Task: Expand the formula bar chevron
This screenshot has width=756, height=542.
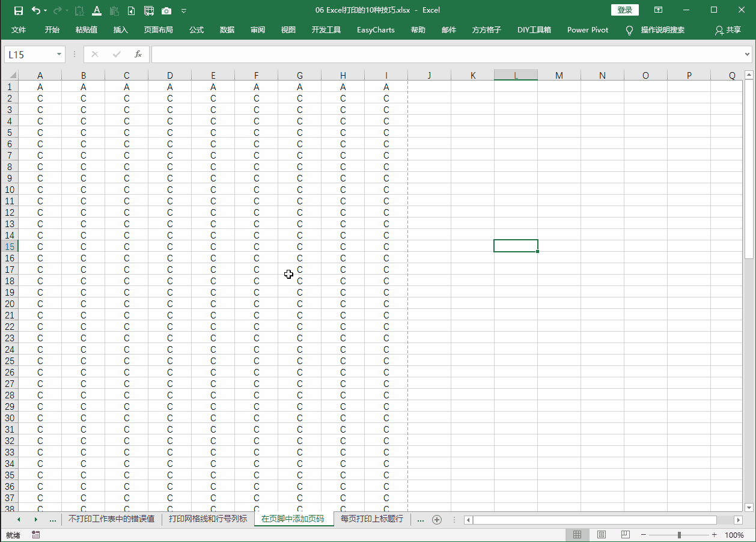Action: point(748,55)
